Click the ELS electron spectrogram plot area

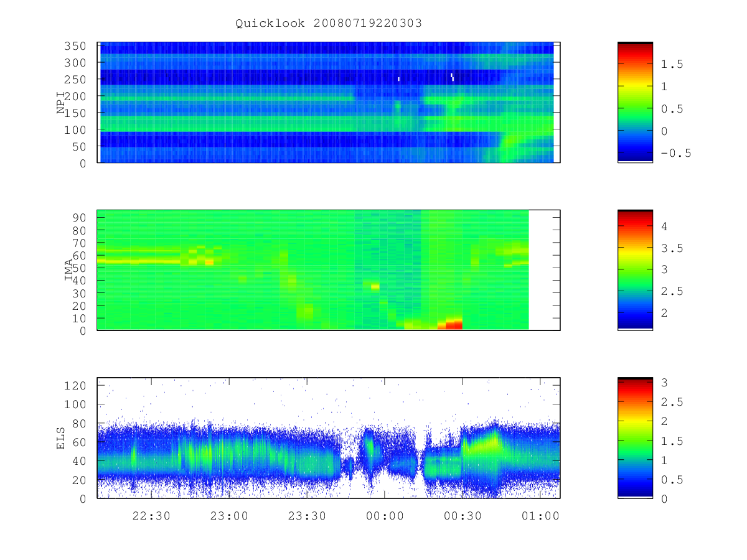329,437
